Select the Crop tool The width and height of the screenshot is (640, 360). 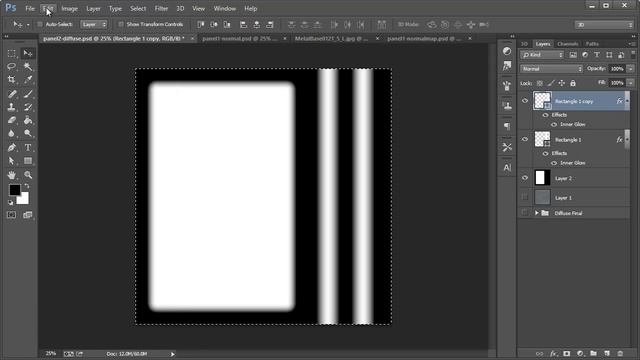[11, 80]
